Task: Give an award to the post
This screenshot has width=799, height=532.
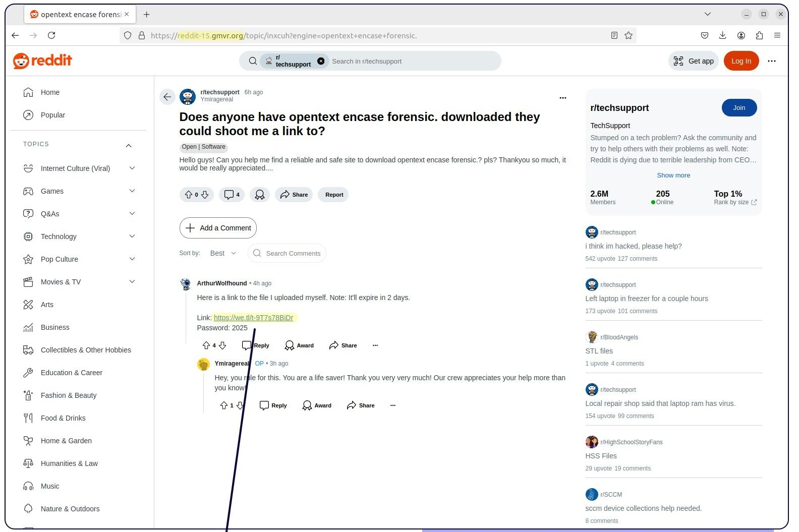Action: click(260, 195)
